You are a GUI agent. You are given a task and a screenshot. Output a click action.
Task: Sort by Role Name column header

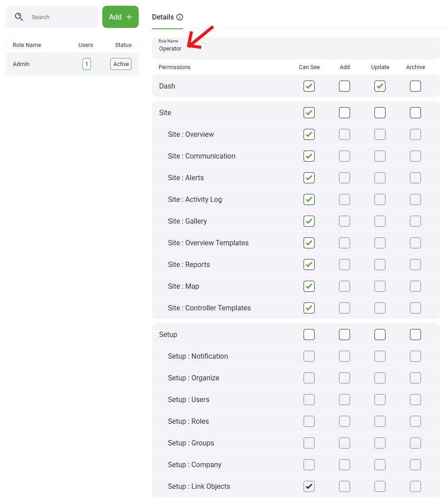27,45
